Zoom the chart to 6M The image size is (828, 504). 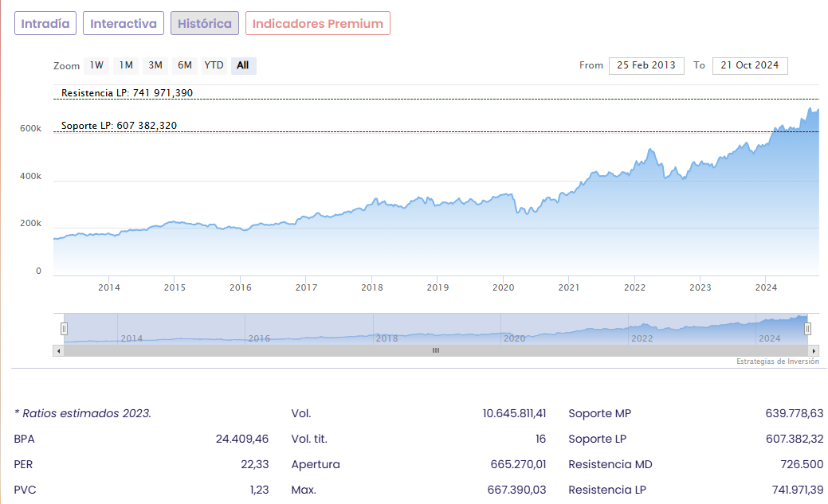(185, 65)
